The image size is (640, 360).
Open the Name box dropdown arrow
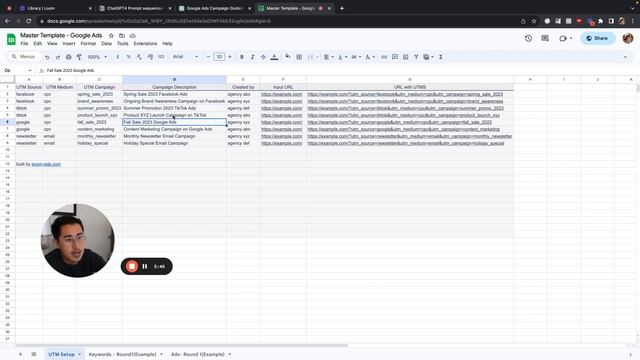point(30,71)
